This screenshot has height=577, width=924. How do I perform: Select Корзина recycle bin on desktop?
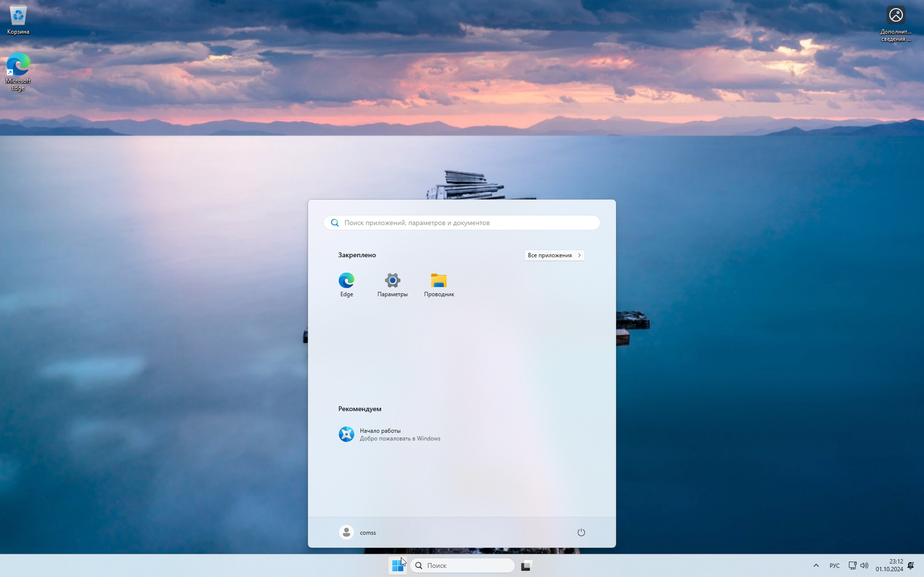coord(18,20)
